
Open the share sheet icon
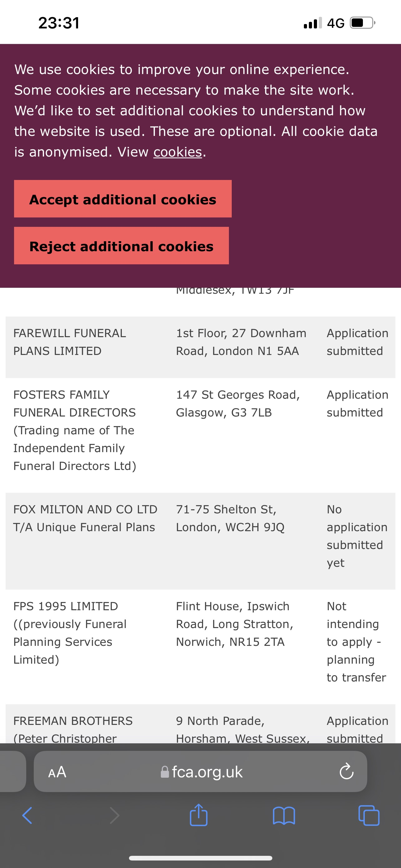coord(199,815)
